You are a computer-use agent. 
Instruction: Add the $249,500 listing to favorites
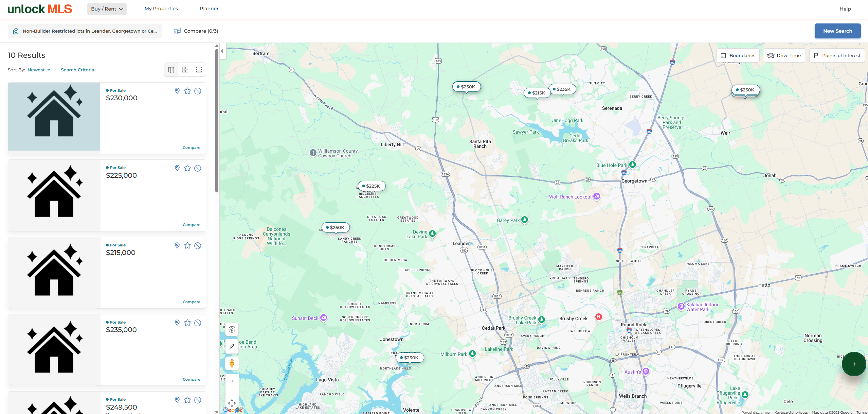coord(187,400)
